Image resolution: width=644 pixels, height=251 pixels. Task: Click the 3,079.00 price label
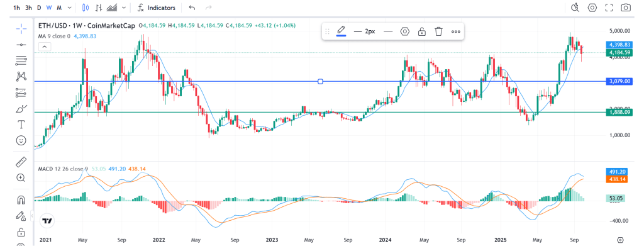click(x=619, y=82)
